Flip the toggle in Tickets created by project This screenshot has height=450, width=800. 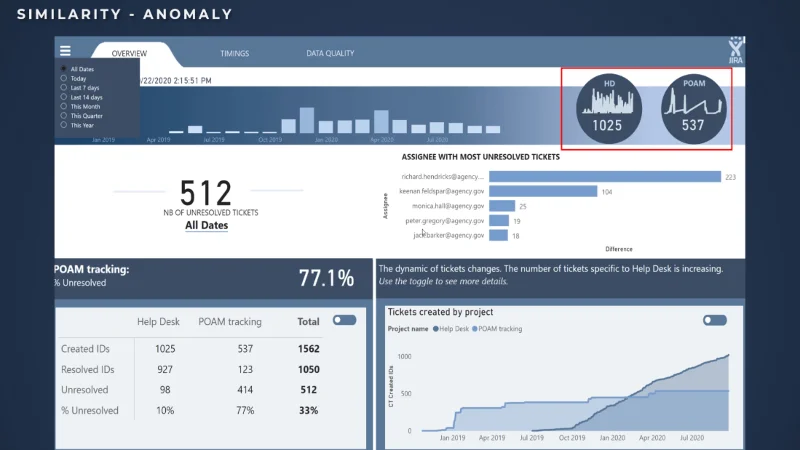point(714,320)
